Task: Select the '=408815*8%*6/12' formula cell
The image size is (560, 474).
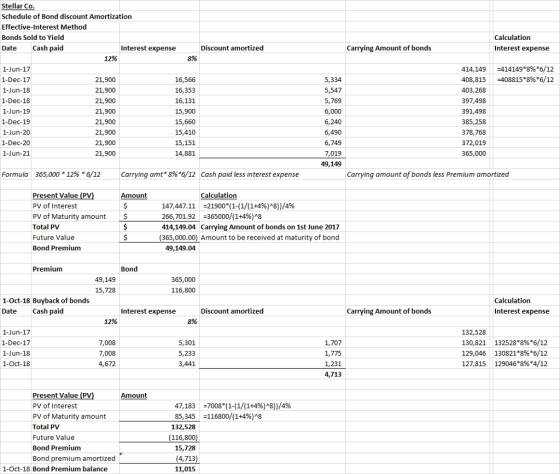Action: (x=525, y=80)
